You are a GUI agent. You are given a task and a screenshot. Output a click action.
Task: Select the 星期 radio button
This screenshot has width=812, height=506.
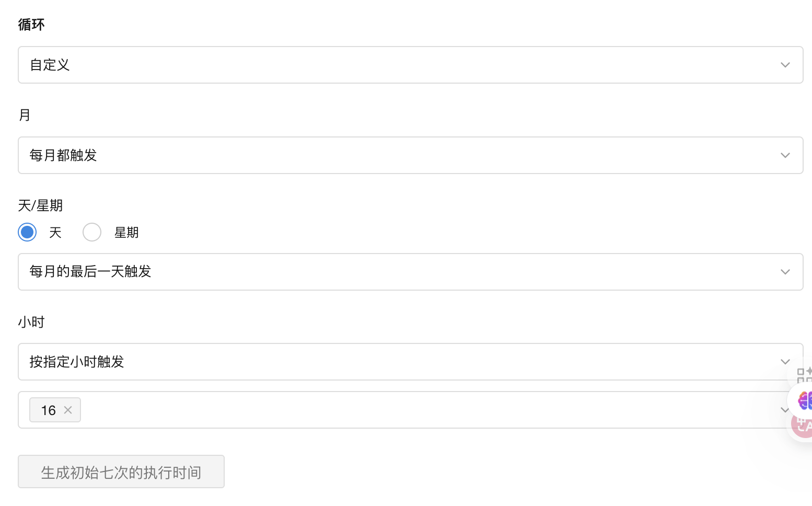(x=92, y=232)
